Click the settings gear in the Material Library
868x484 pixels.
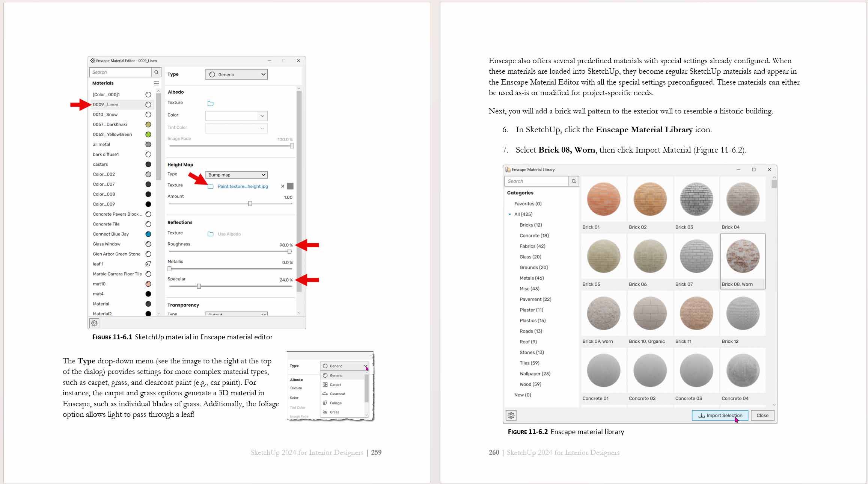click(511, 415)
